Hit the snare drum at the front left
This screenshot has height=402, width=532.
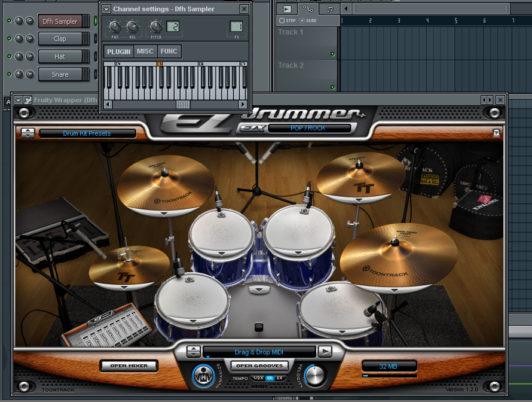192,300
